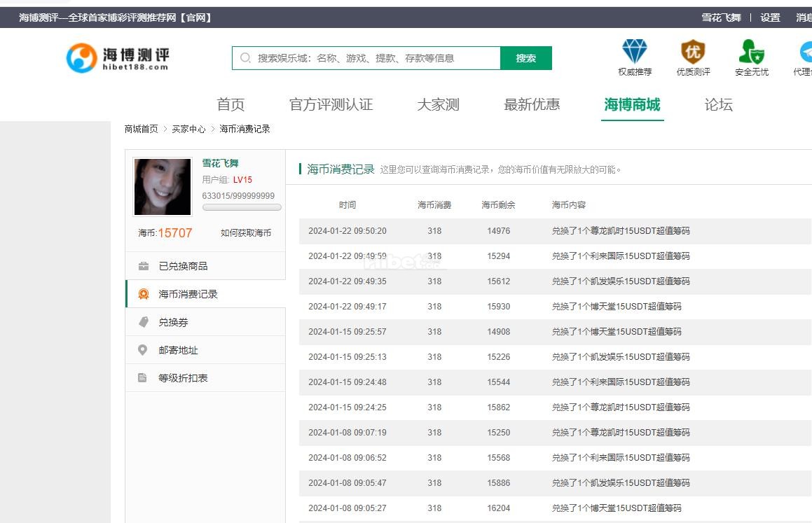
Task: Click the medal icon beside 海币消费记录
Action: 144,294
